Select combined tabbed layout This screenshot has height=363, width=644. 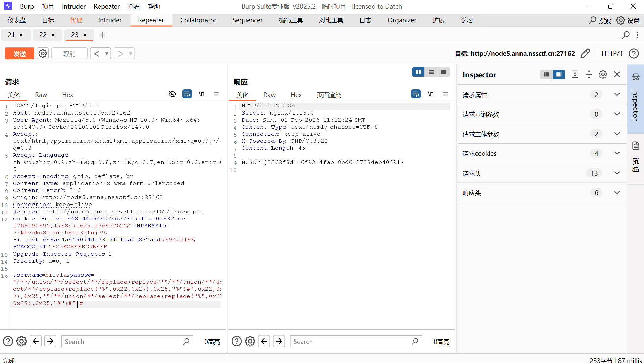pyautogui.click(x=444, y=72)
